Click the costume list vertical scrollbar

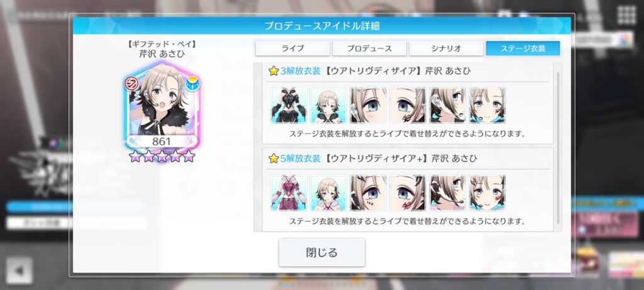pos(558,148)
